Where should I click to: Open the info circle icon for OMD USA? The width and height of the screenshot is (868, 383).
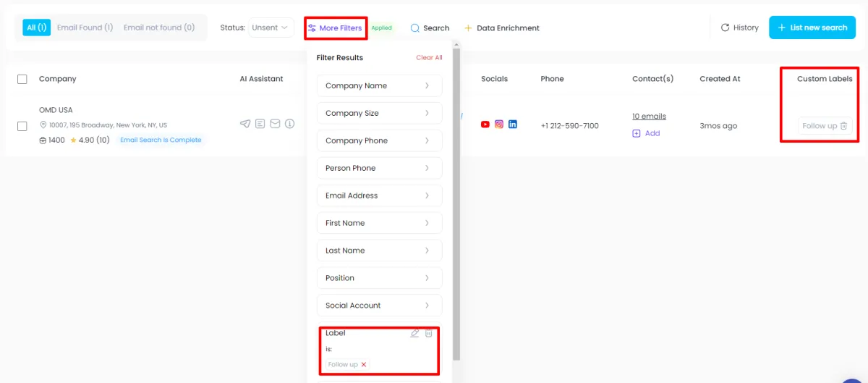[x=290, y=124]
